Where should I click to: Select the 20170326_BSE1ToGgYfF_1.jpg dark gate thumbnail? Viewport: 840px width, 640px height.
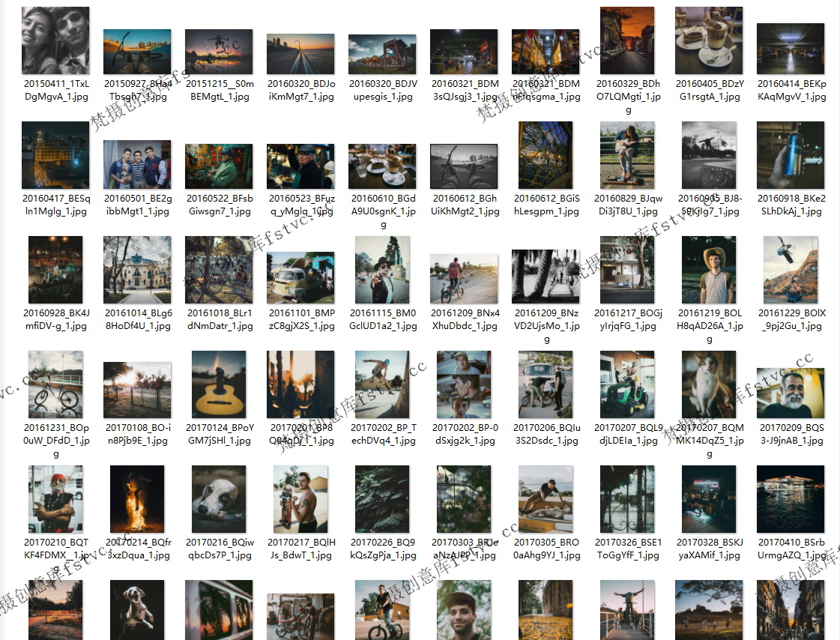pyautogui.click(x=627, y=499)
